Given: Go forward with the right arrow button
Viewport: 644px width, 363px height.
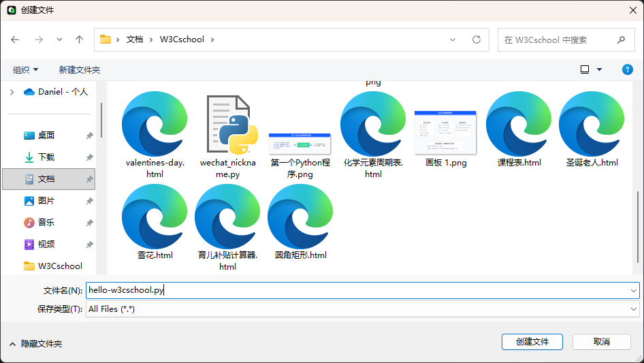Looking at the screenshot, I should (x=39, y=40).
